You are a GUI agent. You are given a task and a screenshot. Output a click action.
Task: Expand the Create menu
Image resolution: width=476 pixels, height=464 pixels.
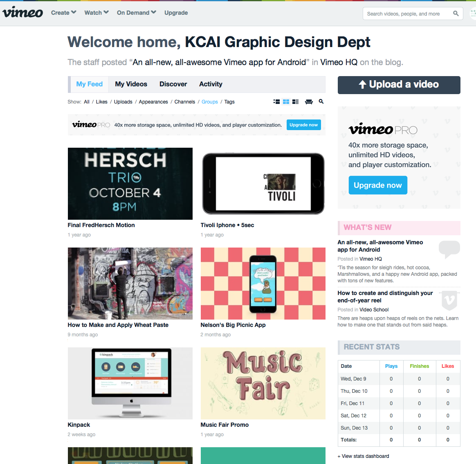pos(63,13)
